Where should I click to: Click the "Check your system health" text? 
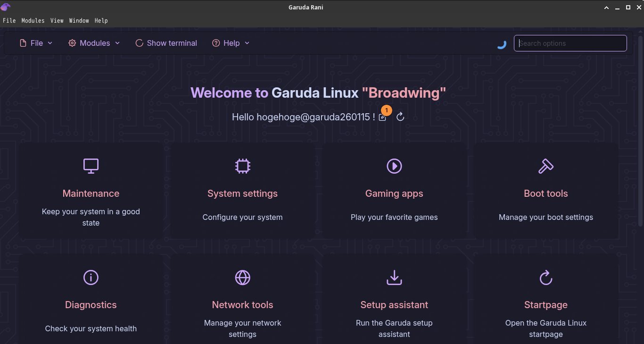tap(91, 328)
